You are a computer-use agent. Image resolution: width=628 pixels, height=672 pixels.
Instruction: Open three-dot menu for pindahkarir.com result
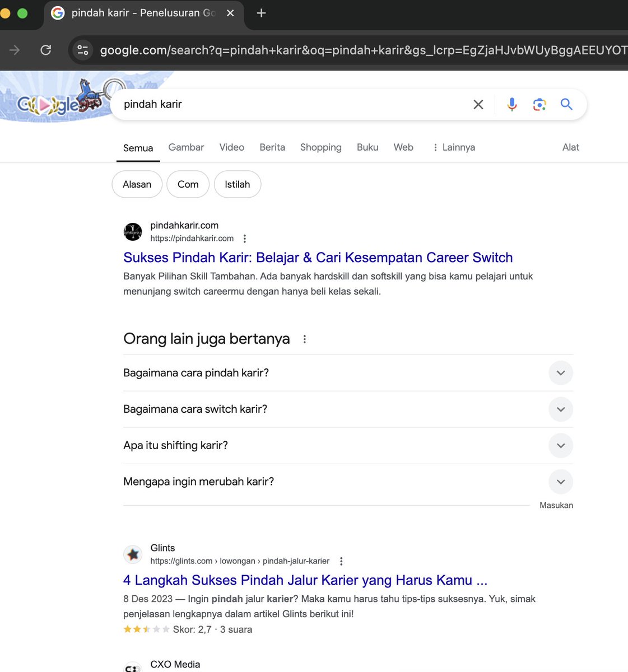pyautogui.click(x=245, y=239)
